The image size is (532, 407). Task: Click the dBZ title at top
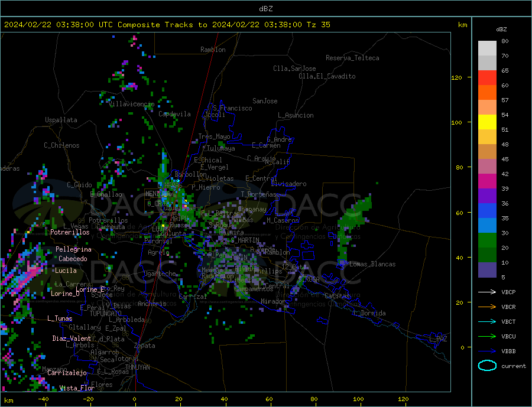[266, 9]
